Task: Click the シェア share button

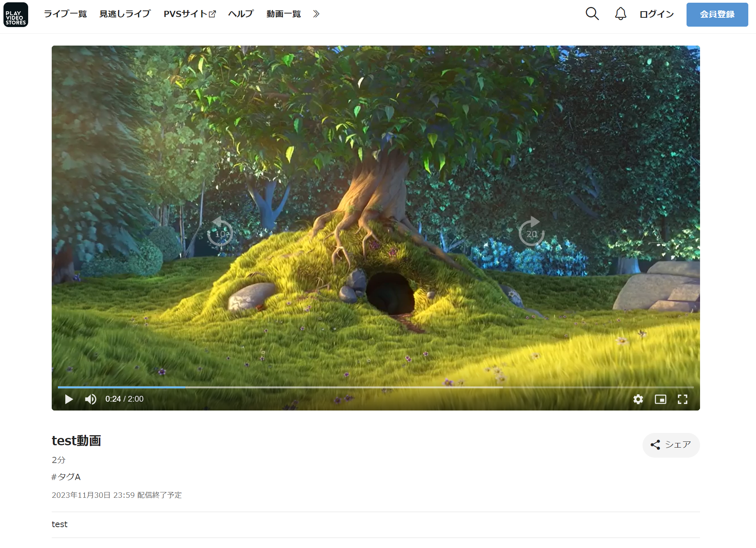Action: (x=671, y=445)
